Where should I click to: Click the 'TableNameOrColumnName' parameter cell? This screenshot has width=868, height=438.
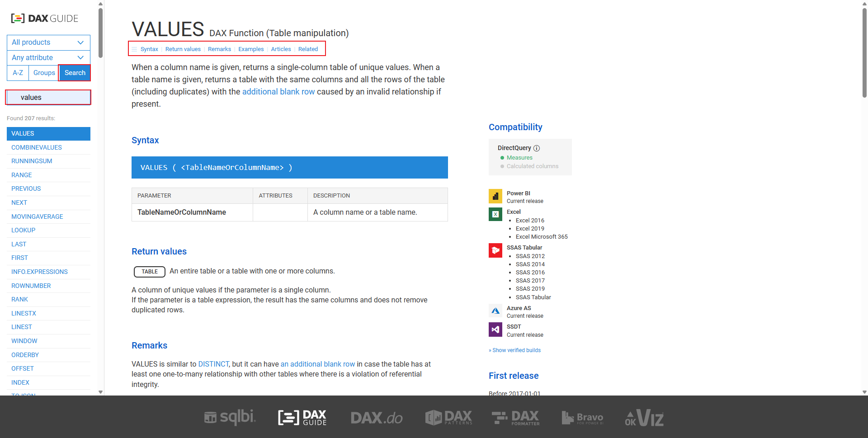pyautogui.click(x=192, y=212)
